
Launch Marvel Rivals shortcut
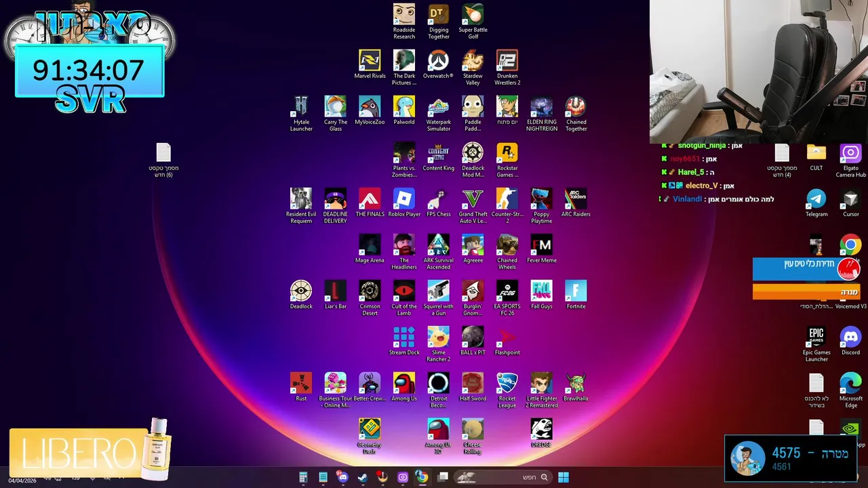click(370, 64)
